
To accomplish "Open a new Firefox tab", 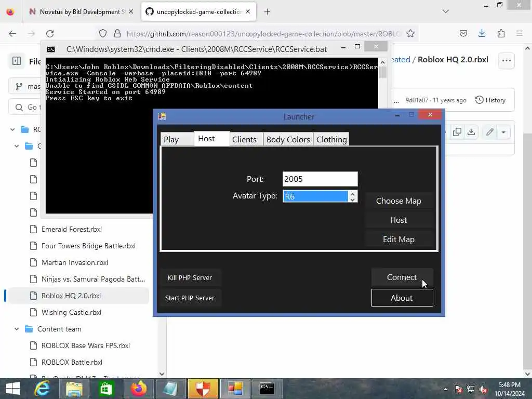I will coord(267,12).
